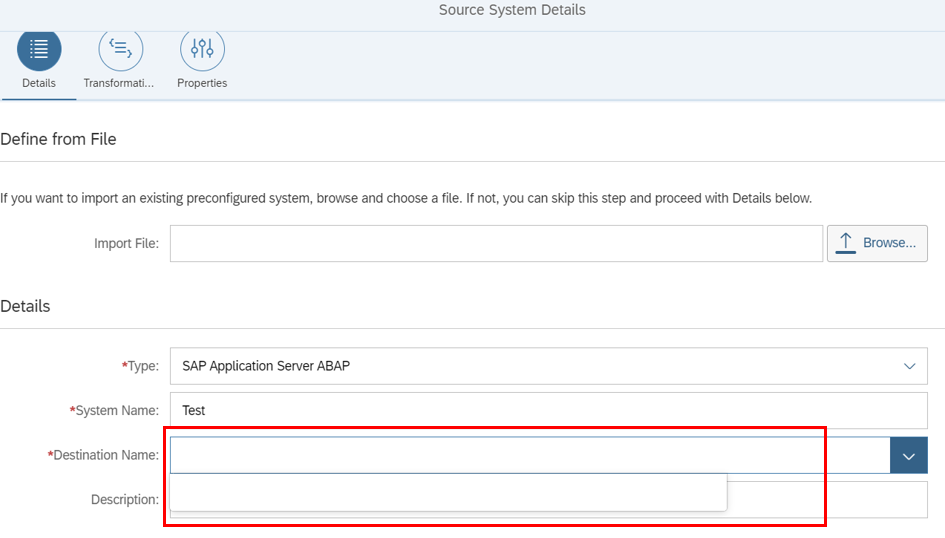Focus the Destination Name input box
The width and height of the screenshot is (945, 538).
[530, 455]
